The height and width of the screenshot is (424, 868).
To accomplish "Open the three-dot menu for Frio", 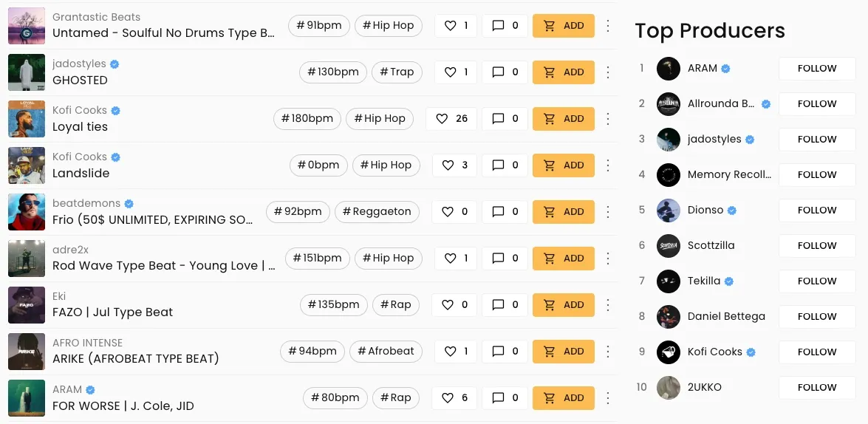I will click(x=608, y=211).
